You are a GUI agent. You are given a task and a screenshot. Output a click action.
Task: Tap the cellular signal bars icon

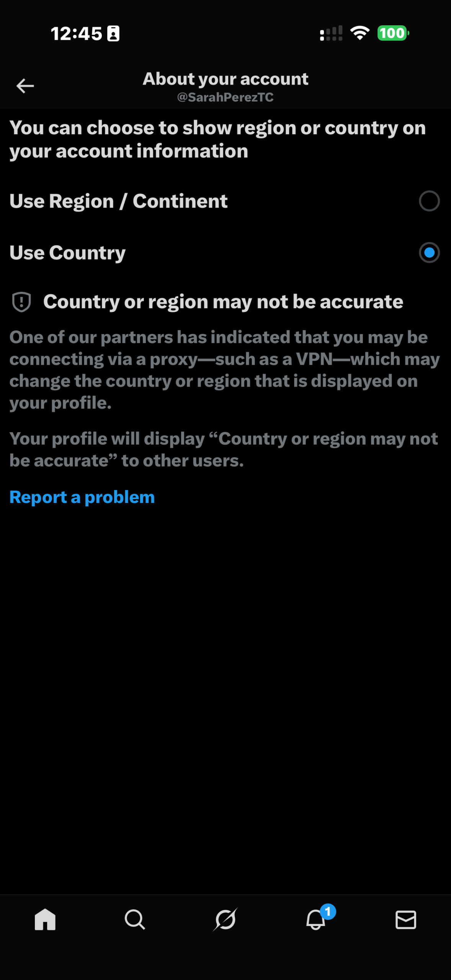pos(331,33)
